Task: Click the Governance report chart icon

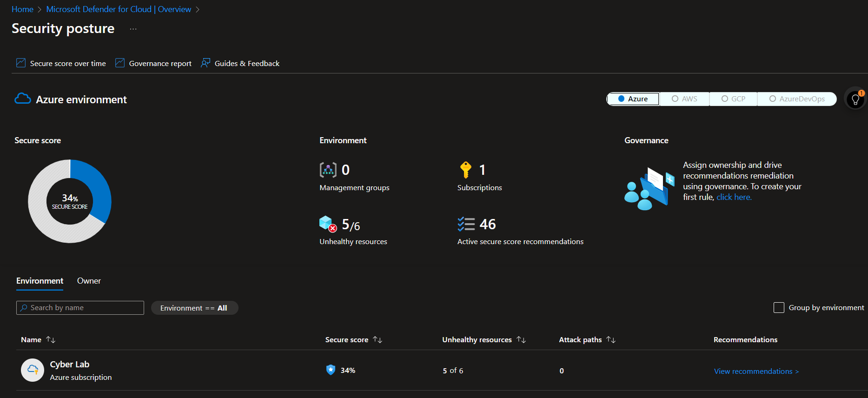Action: click(x=120, y=63)
